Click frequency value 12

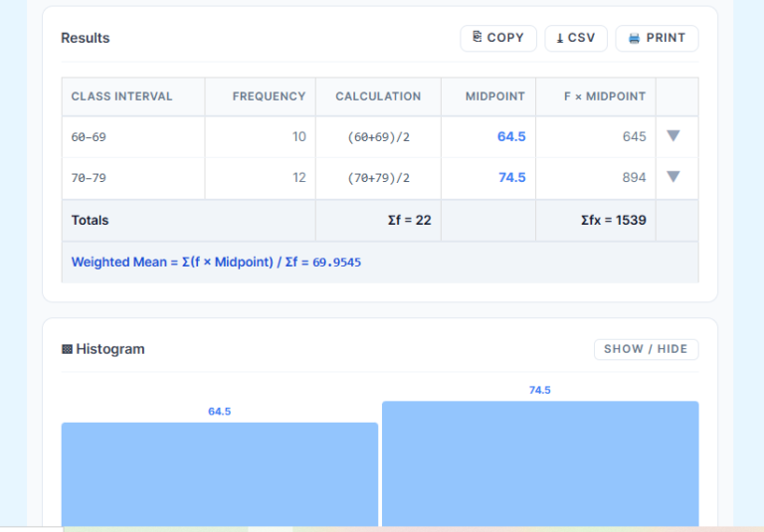pos(299,177)
